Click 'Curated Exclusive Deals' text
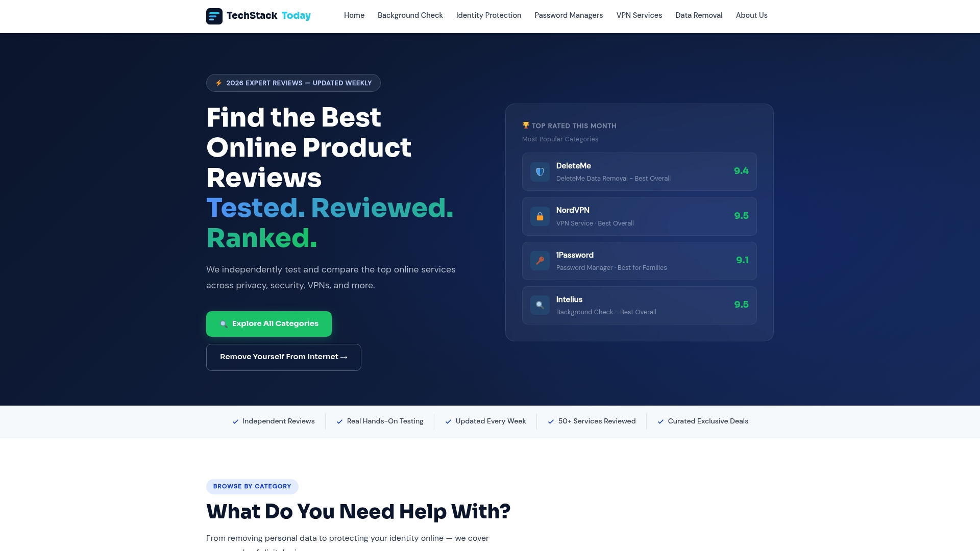980x551 pixels. pyautogui.click(x=708, y=421)
